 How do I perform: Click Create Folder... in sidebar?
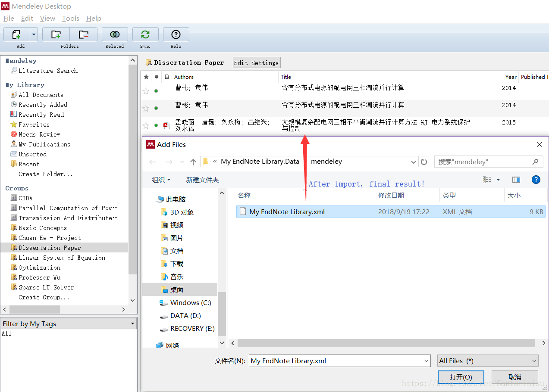pyautogui.click(x=46, y=174)
